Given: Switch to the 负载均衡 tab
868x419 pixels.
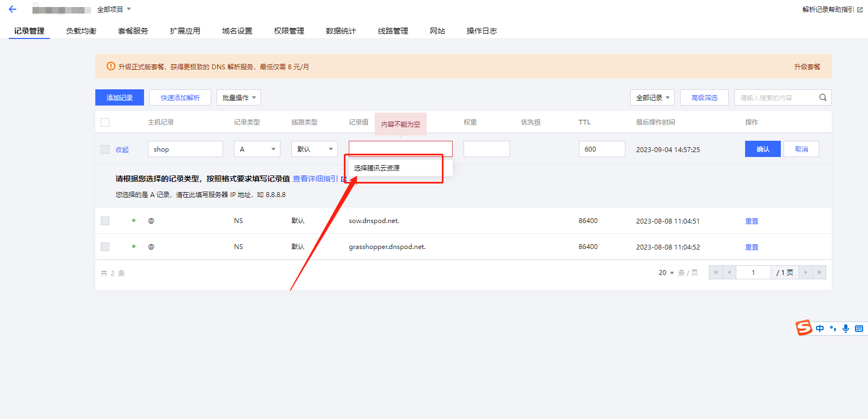Looking at the screenshot, I should (81, 31).
